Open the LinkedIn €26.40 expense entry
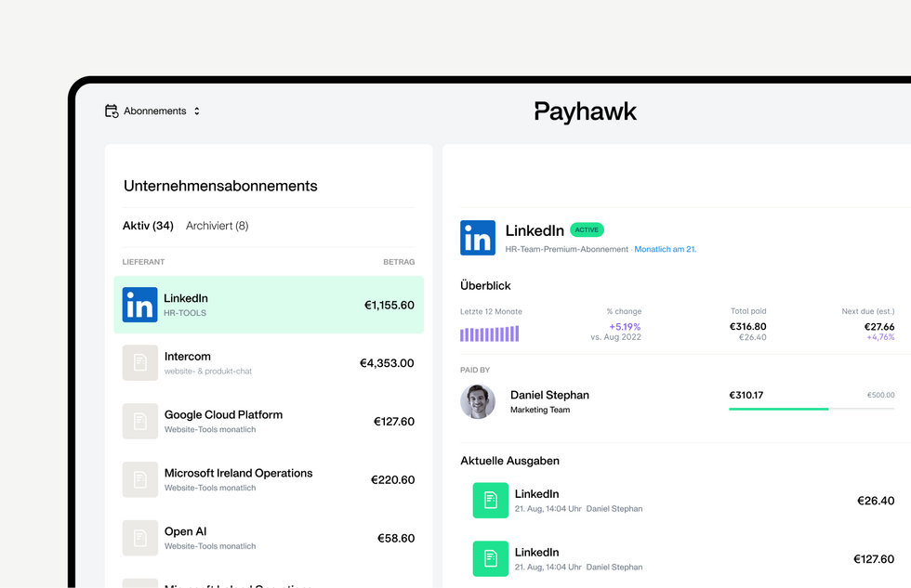911x588 pixels. (x=683, y=501)
